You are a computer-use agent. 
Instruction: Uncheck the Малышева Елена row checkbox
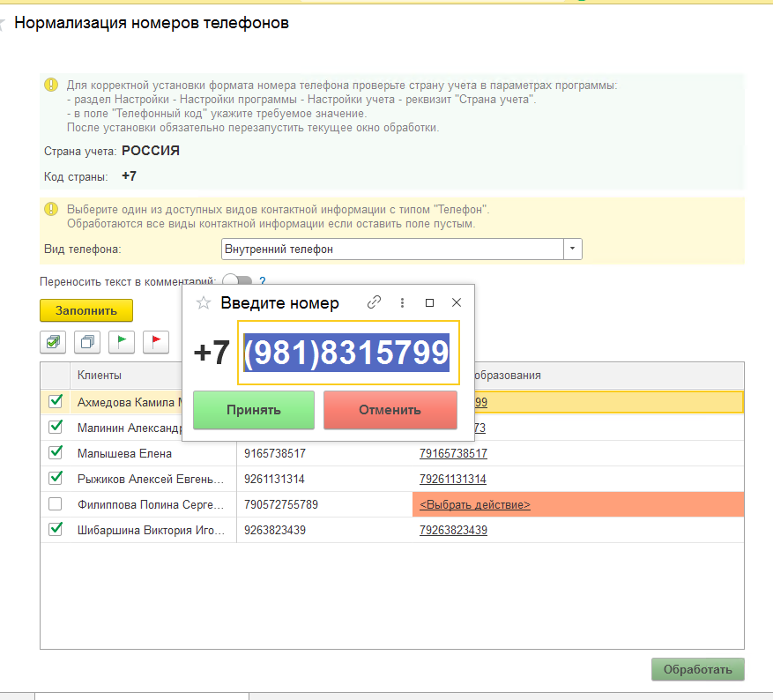(x=56, y=453)
